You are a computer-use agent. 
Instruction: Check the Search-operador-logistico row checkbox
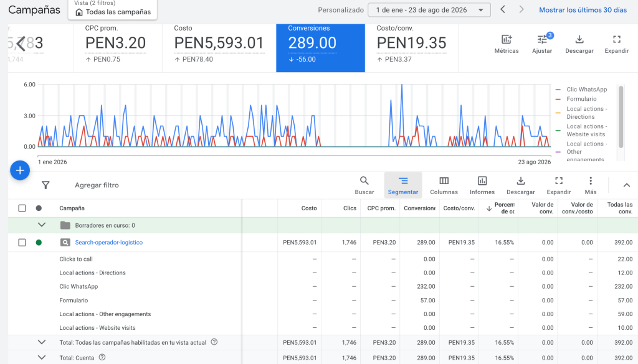click(x=22, y=243)
